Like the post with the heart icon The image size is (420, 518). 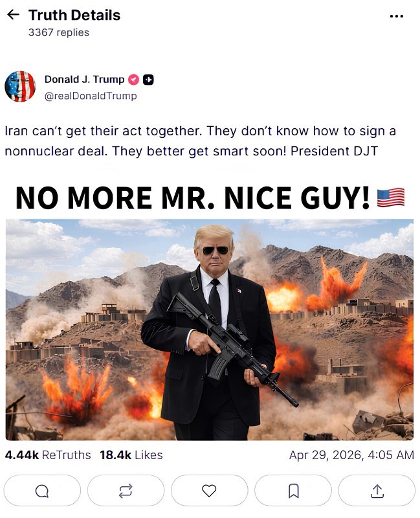[x=209, y=491]
